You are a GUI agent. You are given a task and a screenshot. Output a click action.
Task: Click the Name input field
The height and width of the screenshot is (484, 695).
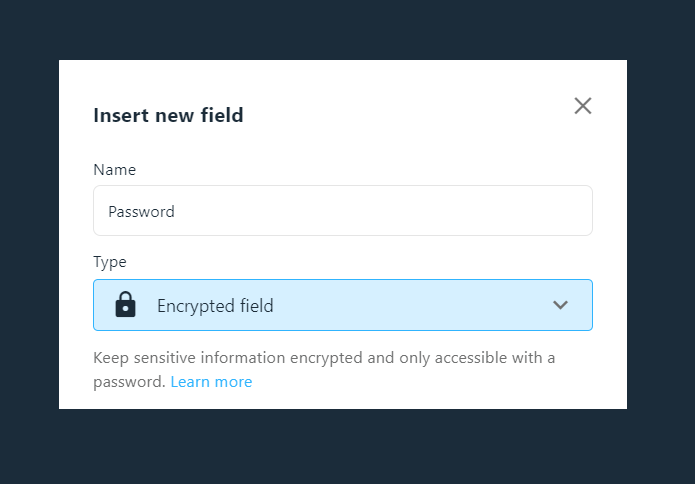point(343,211)
